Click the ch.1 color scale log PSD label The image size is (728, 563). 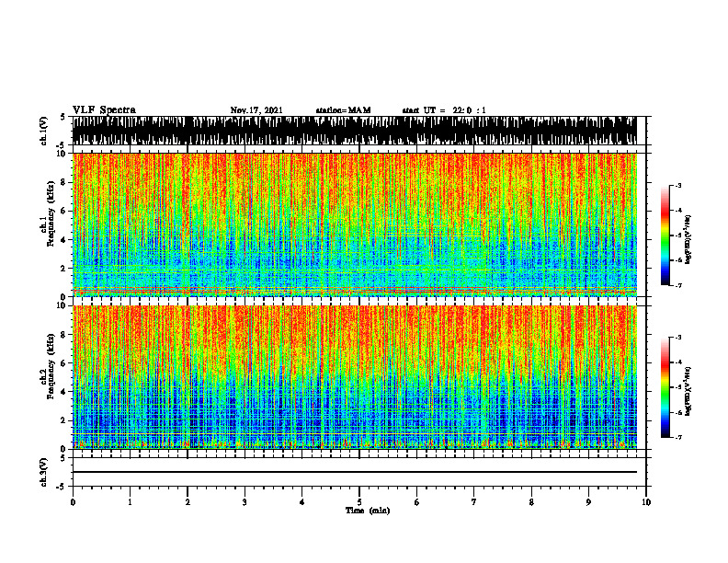point(688,239)
